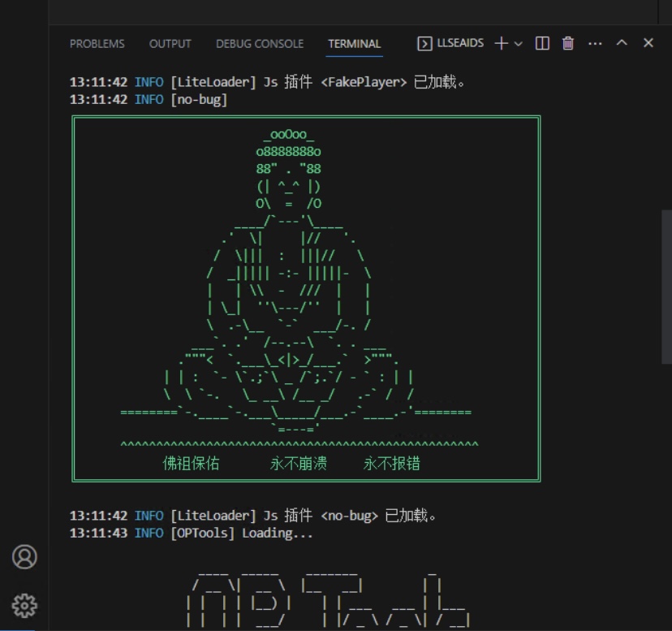Click the '永不崩溃' text in the banner
The height and width of the screenshot is (631, 672).
(299, 463)
